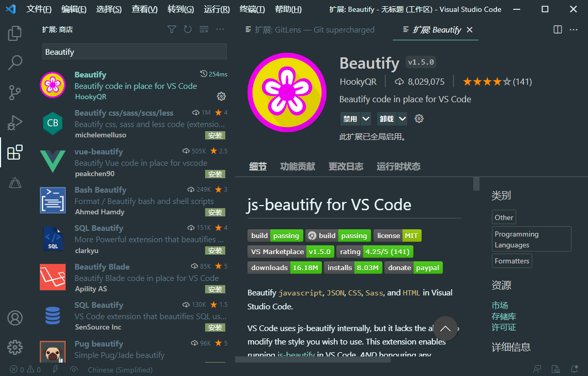The image size is (588, 376).
Task: Switch to the 更改日志 tab
Action: (x=345, y=166)
